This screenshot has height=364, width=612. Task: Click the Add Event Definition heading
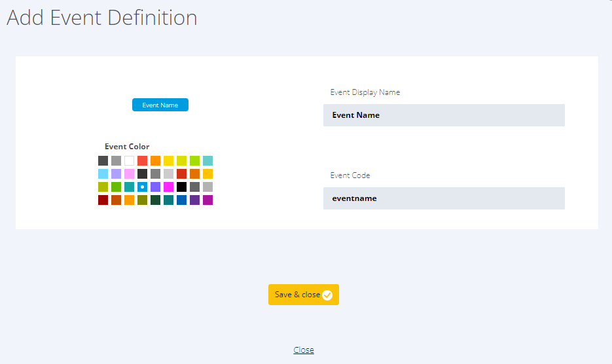(x=102, y=18)
